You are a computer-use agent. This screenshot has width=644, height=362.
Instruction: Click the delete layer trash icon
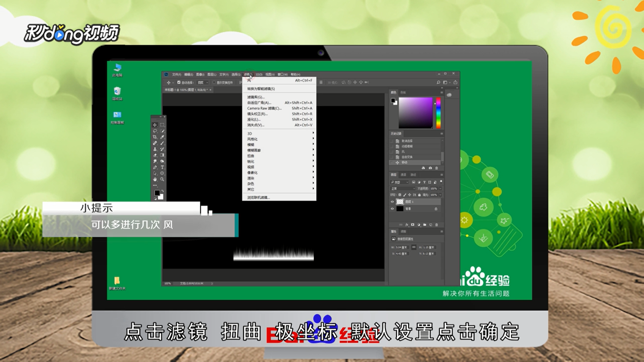(x=436, y=225)
